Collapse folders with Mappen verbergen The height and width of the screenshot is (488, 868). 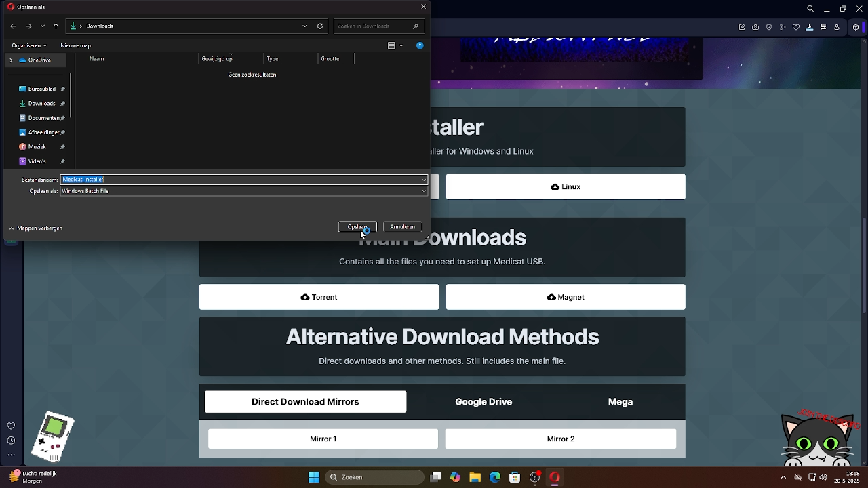pos(36,228)
